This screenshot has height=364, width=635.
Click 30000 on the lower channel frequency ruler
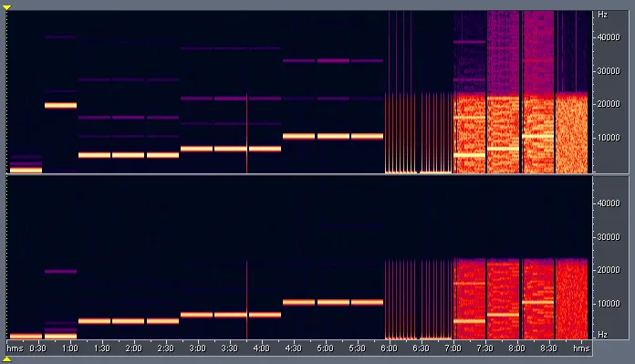click(609, 237)
